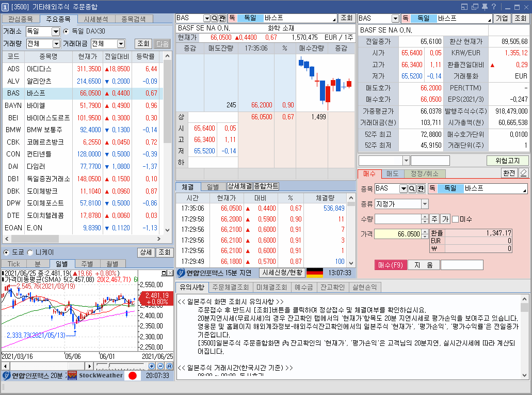Click the StockWeather logo icon
Viewport: 532px width, 395px height.
pos(72,375)
